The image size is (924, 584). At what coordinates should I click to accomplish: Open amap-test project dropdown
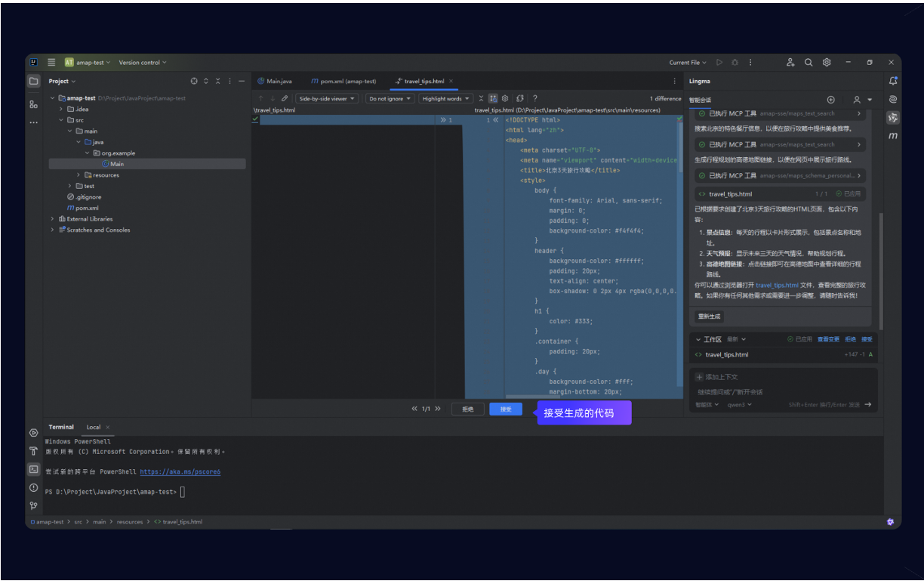coord(88,63)
